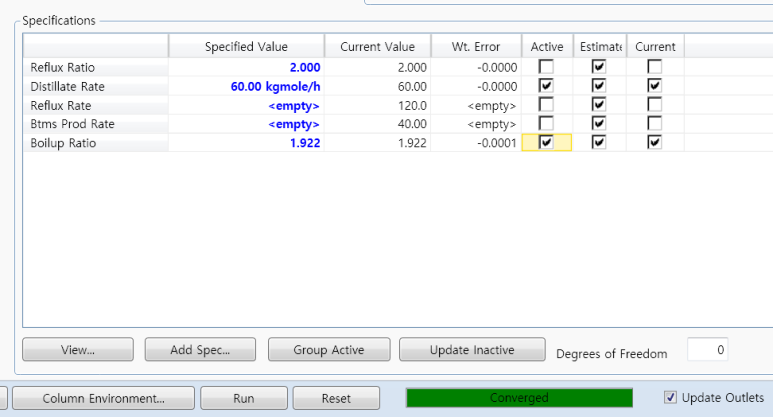Toggle Current checkbox for Btms Prod Rate
773x417 pixels.
[x=655, y=123]
